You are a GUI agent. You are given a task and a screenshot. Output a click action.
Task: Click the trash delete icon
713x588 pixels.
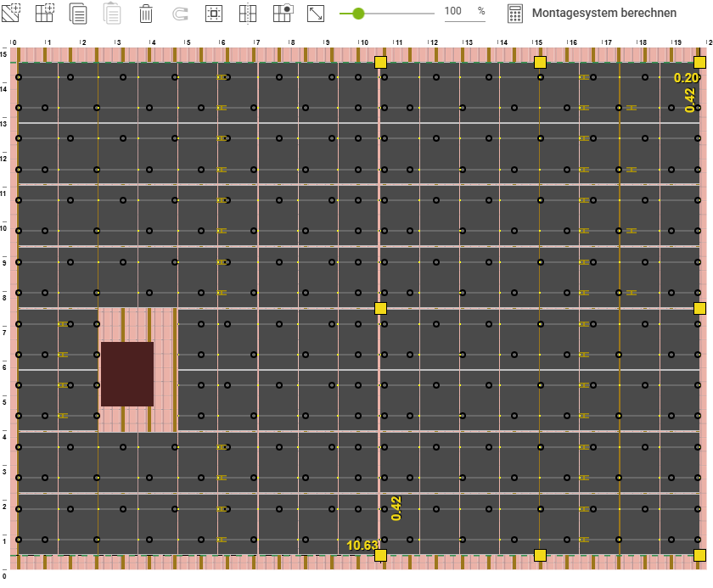pyautogui.click(x=146, y=14)
